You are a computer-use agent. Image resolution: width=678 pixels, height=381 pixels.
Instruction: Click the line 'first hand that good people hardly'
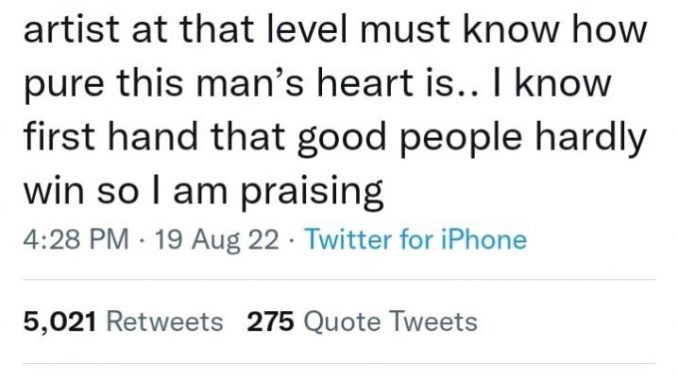335,137
